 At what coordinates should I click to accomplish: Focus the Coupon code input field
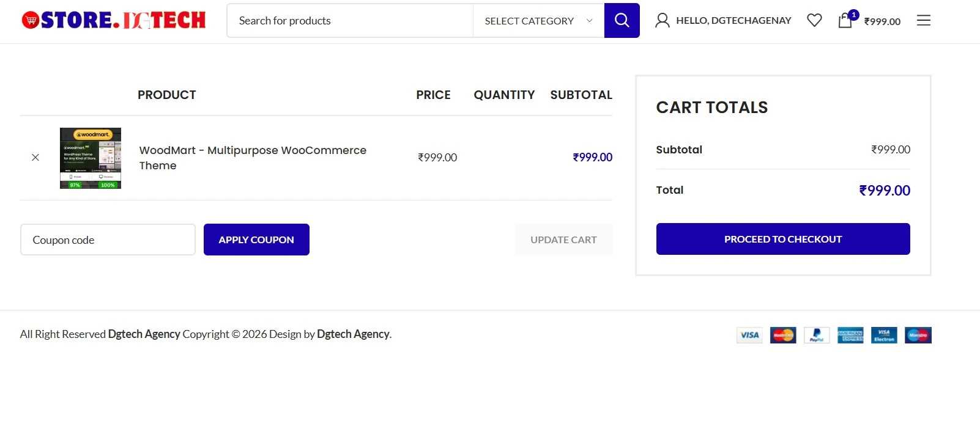coord(108,240)
